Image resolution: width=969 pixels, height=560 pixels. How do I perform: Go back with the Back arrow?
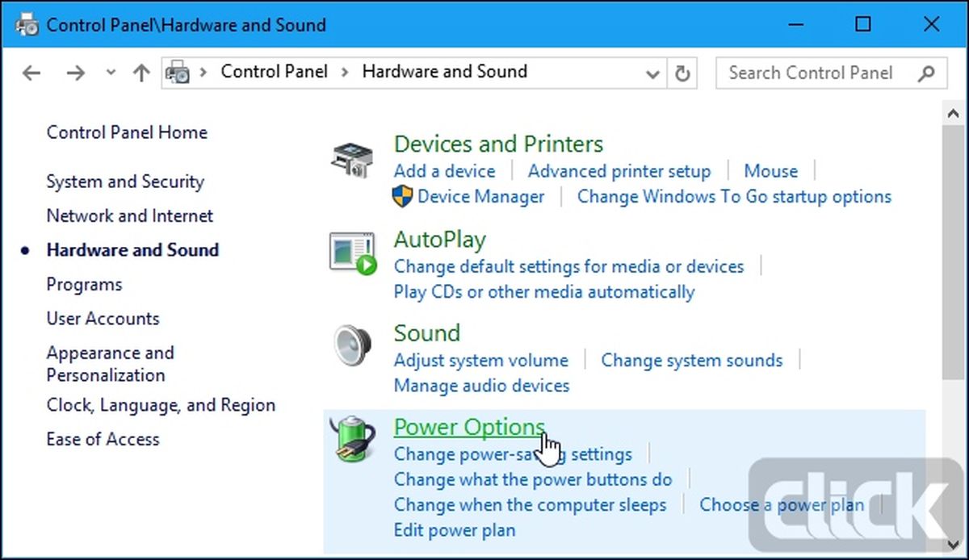(x=31, y=73)
